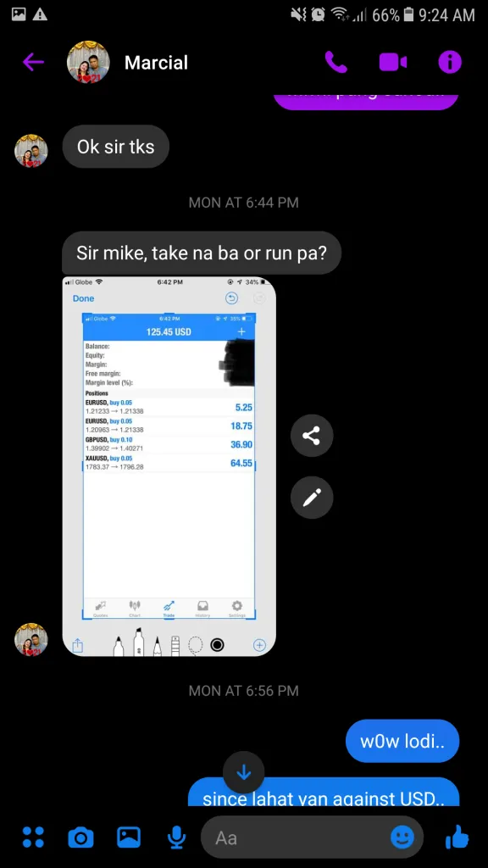Screen dimensions: 488x868
Task: Tap the "Sir mike, take na ba" message
Action: (x=202, y=253)
